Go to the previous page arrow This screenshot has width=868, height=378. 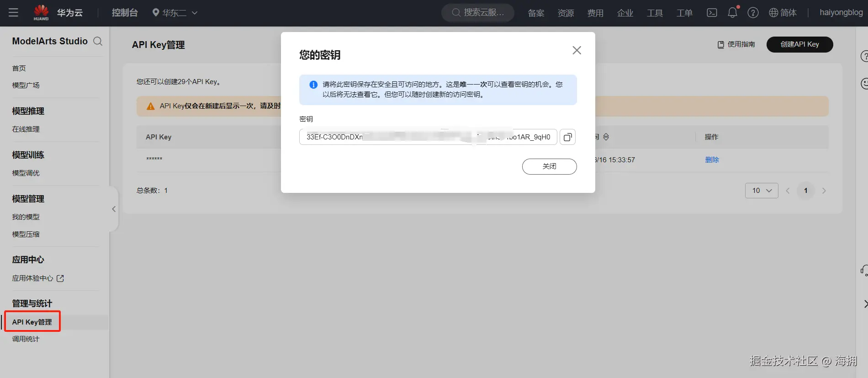788,191
